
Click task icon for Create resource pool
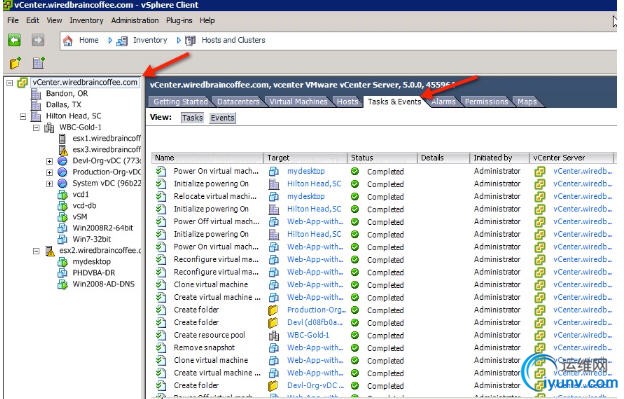(161, 335)
